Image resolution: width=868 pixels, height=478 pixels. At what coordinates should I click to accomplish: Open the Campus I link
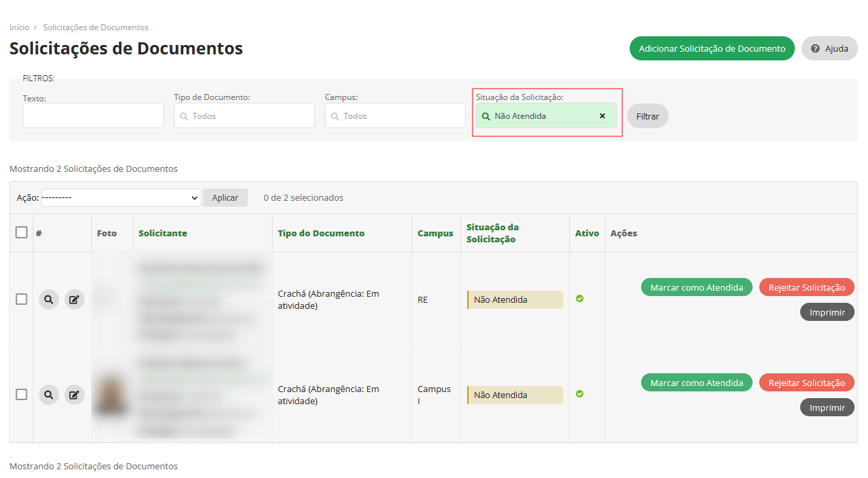(x=434, y=395)
